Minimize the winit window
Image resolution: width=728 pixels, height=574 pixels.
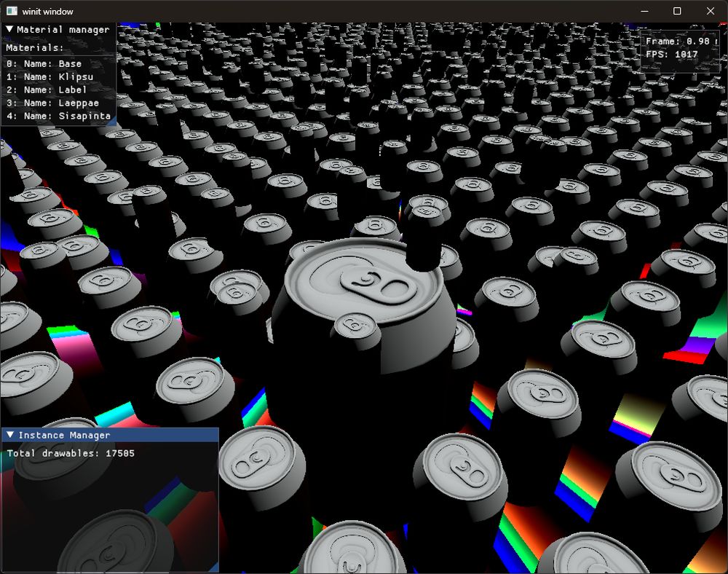coord(644,11)
